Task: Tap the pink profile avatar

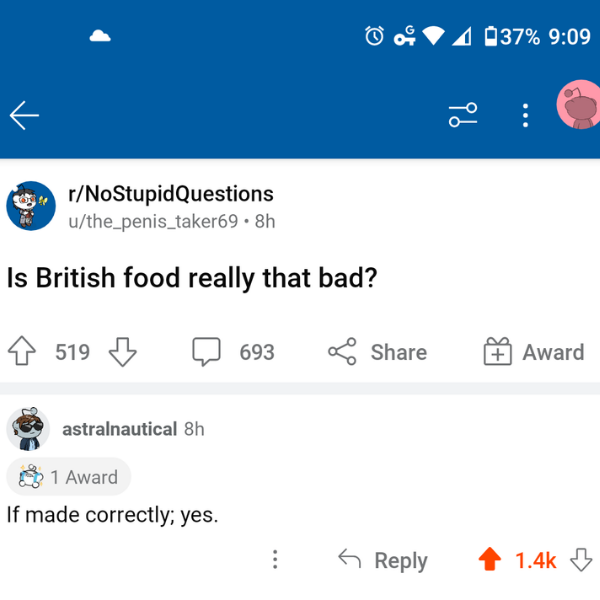Action: click(x=578, y=104)
